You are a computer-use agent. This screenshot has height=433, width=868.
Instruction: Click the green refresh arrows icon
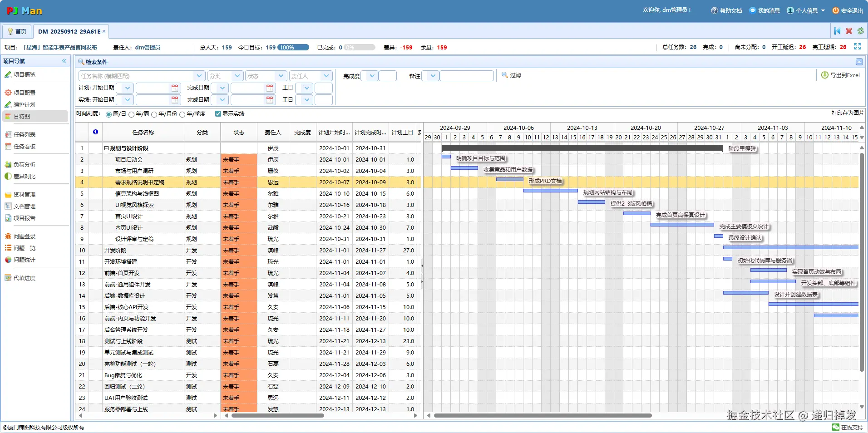pyautogui.click(x=861, y=31)
